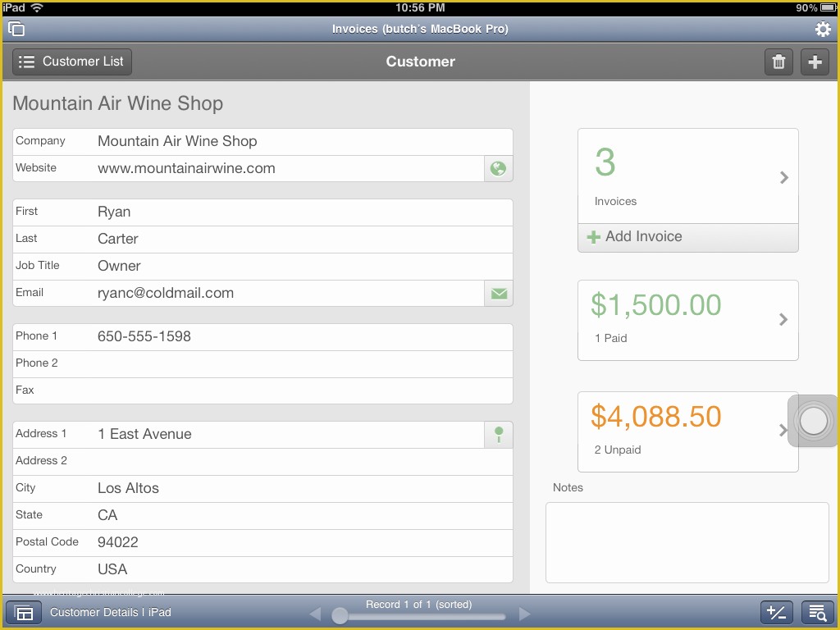Add Invoice for this customer
This screenshot has height=630, width=840.
pos(688,237)
